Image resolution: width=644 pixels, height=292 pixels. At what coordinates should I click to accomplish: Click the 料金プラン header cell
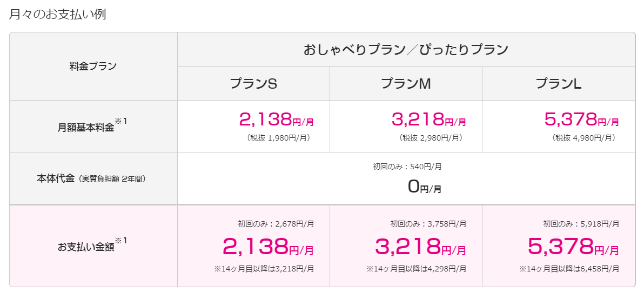click(x=93, y=66)
